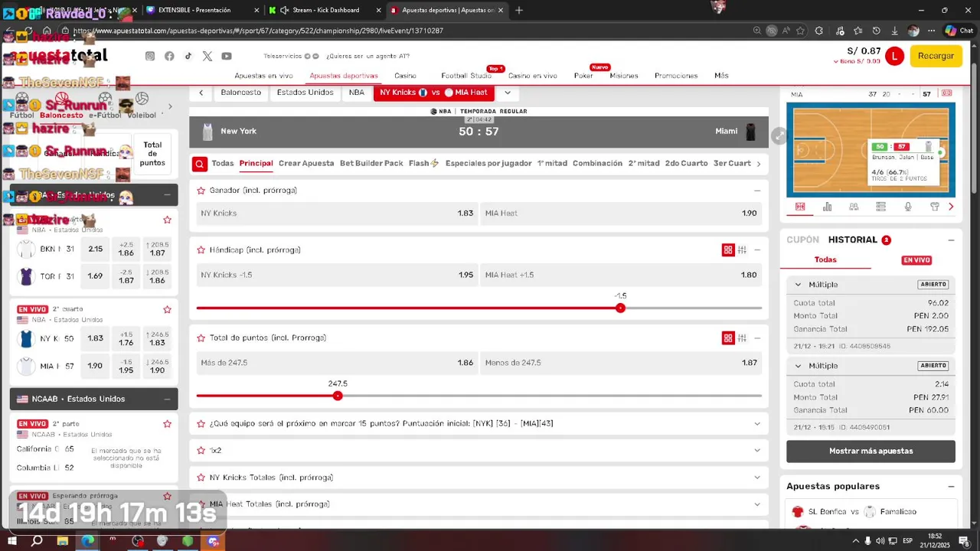Go back using the arrow before Baloncesto
Viewport: 980px width, 551px height.
click(201, 93)
